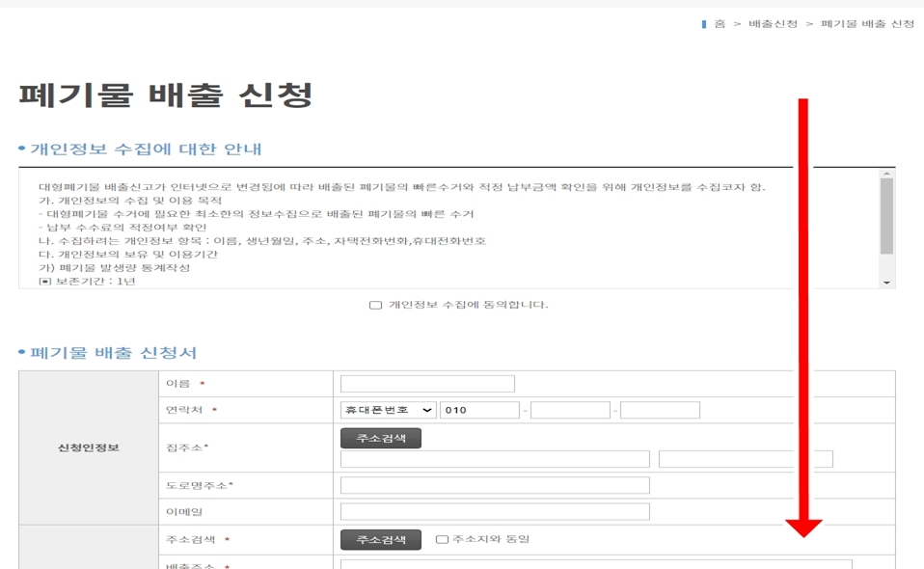Image resolution: width=924 pixels, height=569 pixels.
Task: Click the 주소검색 row label
Action: pos(190,539)
